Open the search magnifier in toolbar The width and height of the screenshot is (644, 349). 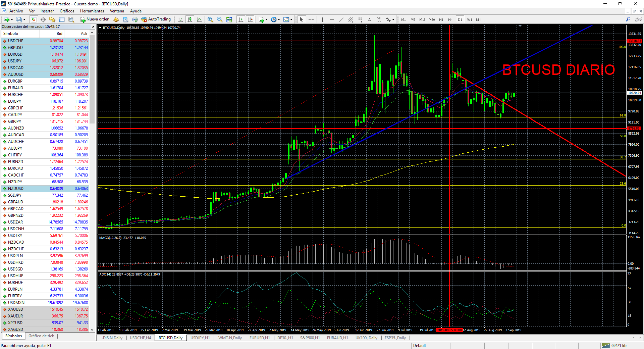pyautogui.click(x=628, y=19)
